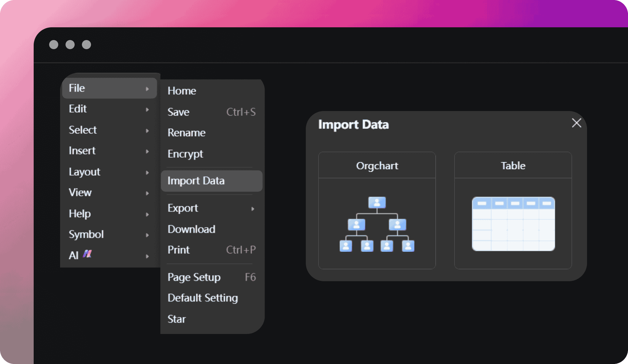Viewport: 628px width, 364px height.
Task: Click Download file option
Action: [192, 229]
